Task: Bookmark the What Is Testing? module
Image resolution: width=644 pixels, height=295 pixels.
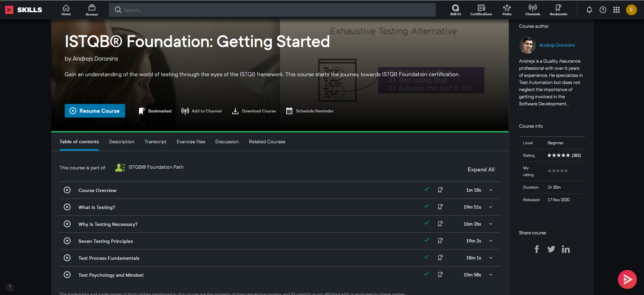Action: click(440, 207)
